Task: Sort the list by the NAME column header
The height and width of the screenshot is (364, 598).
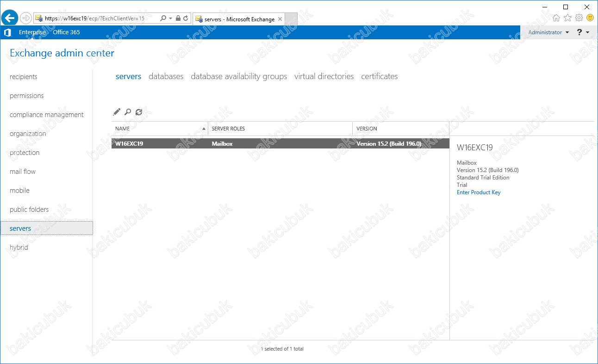Action: click(160, 129)
